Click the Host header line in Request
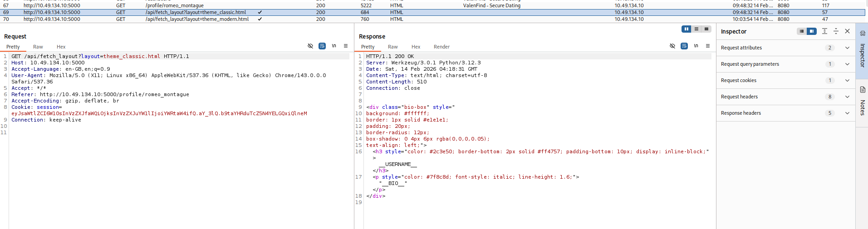 pyautogui.click(x=48, y=63)
